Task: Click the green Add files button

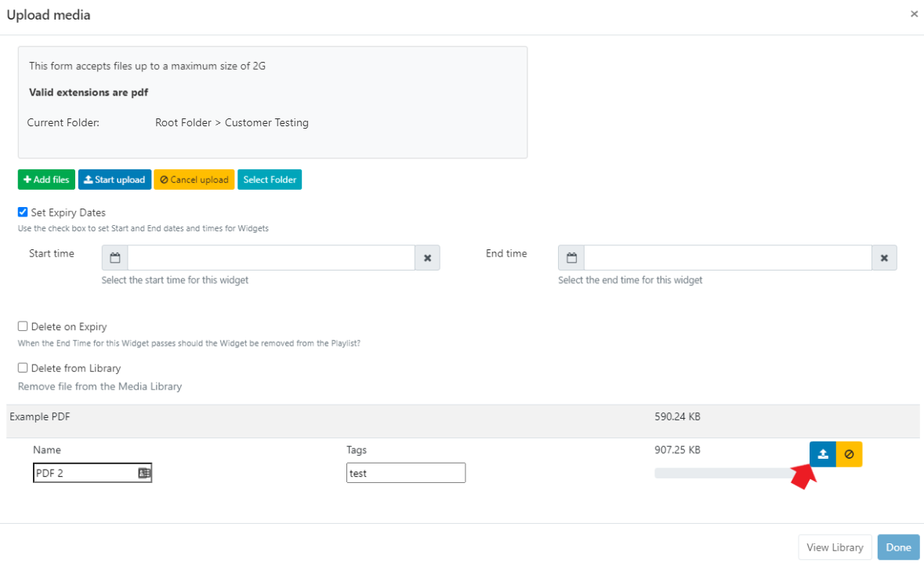Action: (46, 180)
